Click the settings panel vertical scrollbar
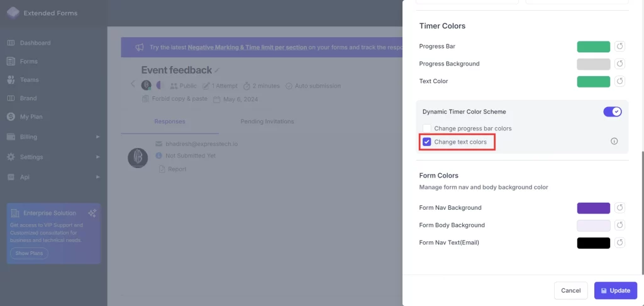 point(642,212)
